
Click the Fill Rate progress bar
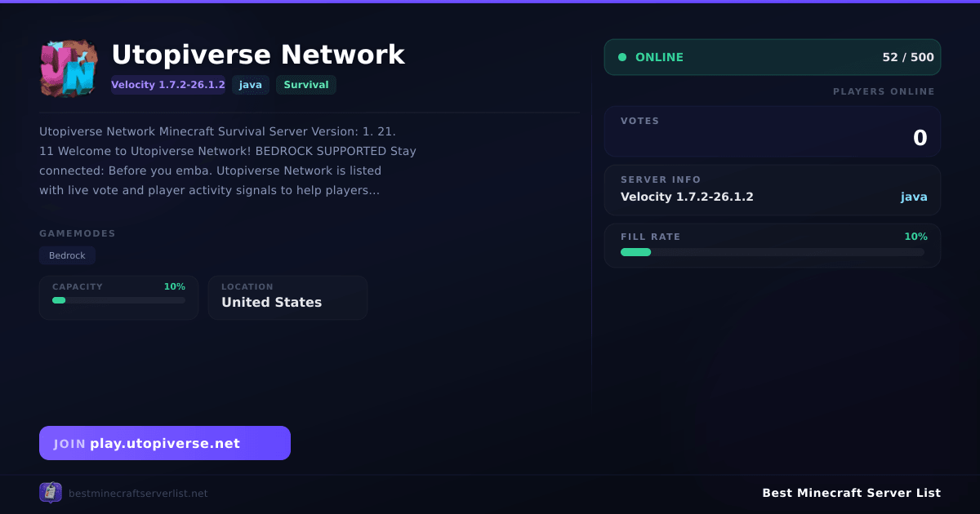pos(773,252)
